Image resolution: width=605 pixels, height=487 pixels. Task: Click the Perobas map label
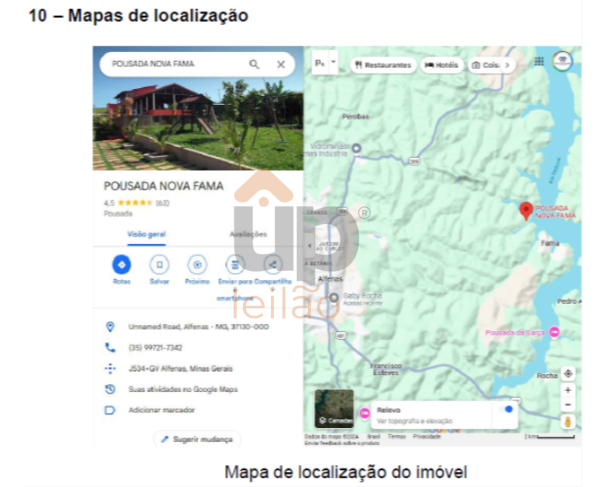coord(355,117)
